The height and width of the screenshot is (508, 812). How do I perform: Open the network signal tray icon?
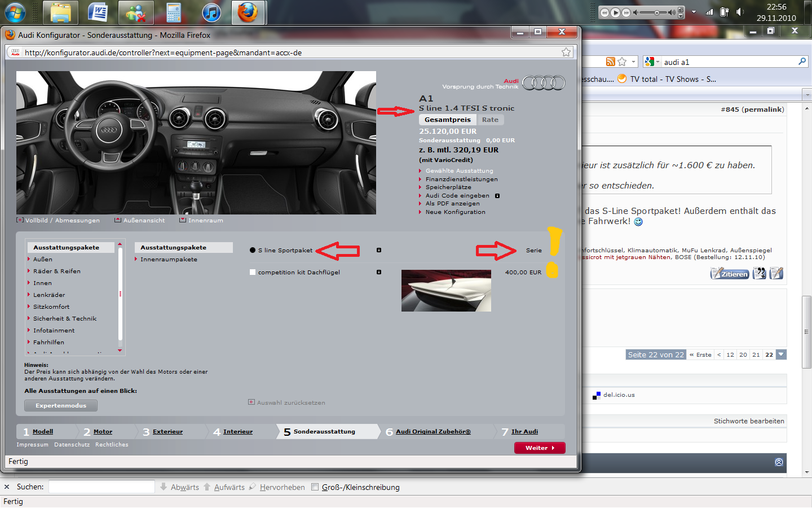pyautogui.click(x=709, y=12)
